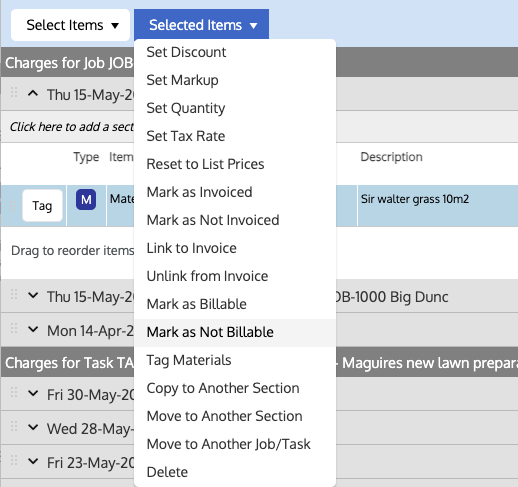The image size is (518, 487).
Task: Click drag handle beside Wed 28-May section
Action: (14, 426)
